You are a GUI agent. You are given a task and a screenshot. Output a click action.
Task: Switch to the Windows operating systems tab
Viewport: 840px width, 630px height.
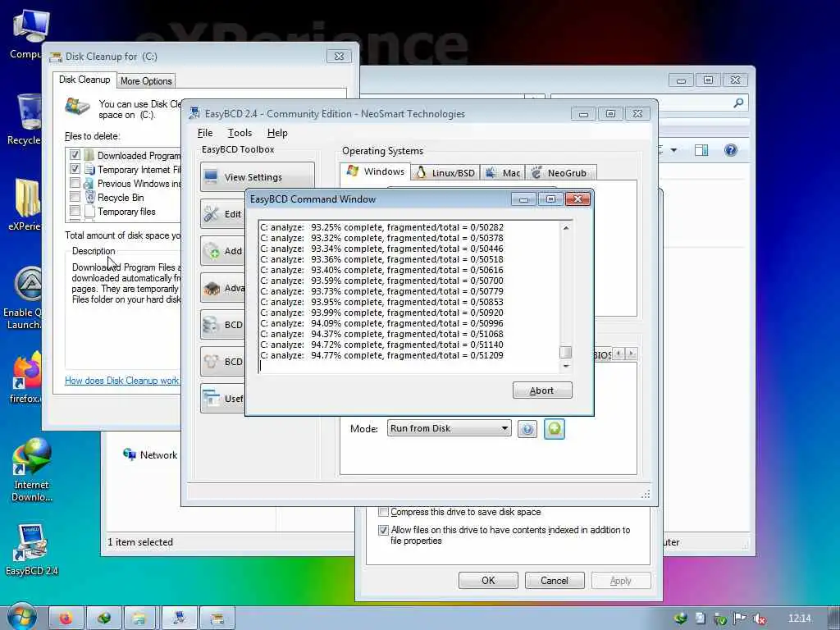pos(376,171)
